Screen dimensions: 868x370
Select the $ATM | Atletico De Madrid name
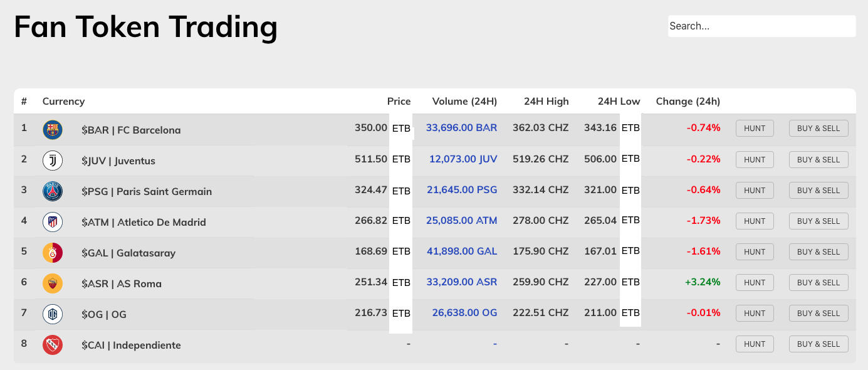pyautogui.click(x=144, y=223)
